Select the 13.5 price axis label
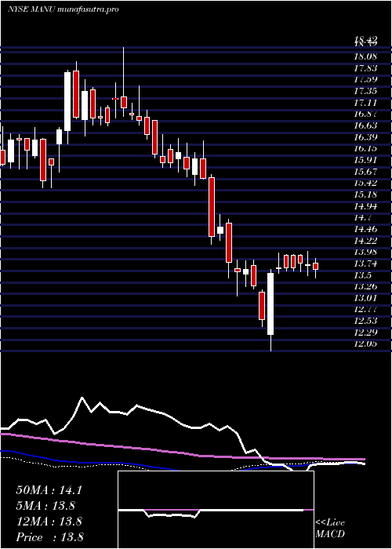Screen dimensions: 392x549 pyautogui.click(x=362, y=275)
